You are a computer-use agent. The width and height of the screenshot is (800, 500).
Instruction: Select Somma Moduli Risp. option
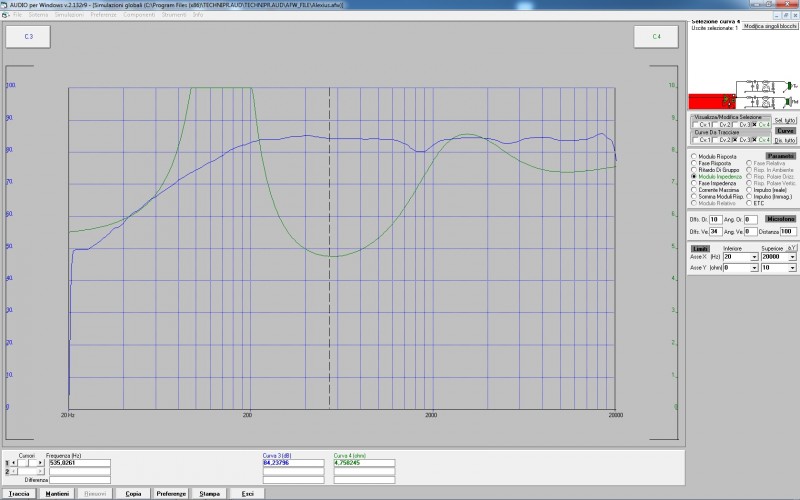point(717,196)
